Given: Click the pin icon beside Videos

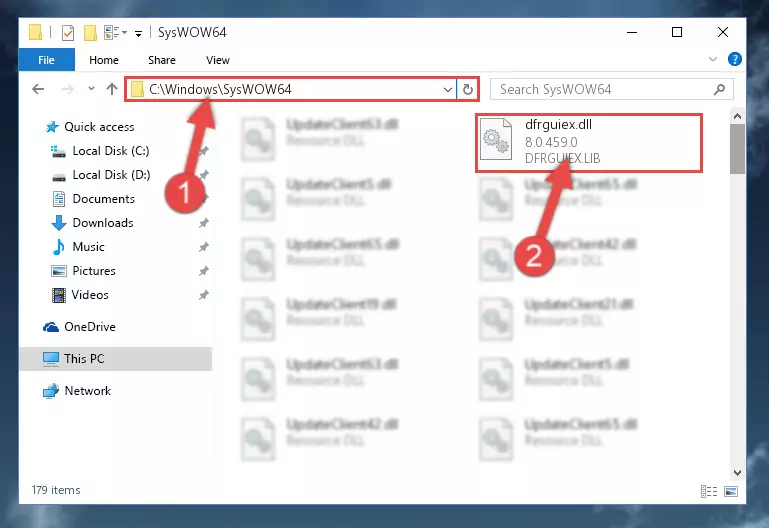Looking at the screenshot, I should point(204,295).
